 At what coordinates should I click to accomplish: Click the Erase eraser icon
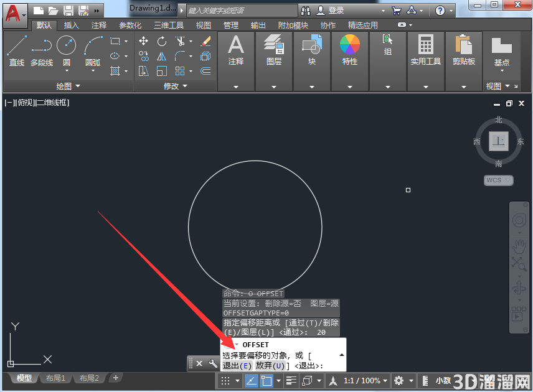[x=205, y=41]
